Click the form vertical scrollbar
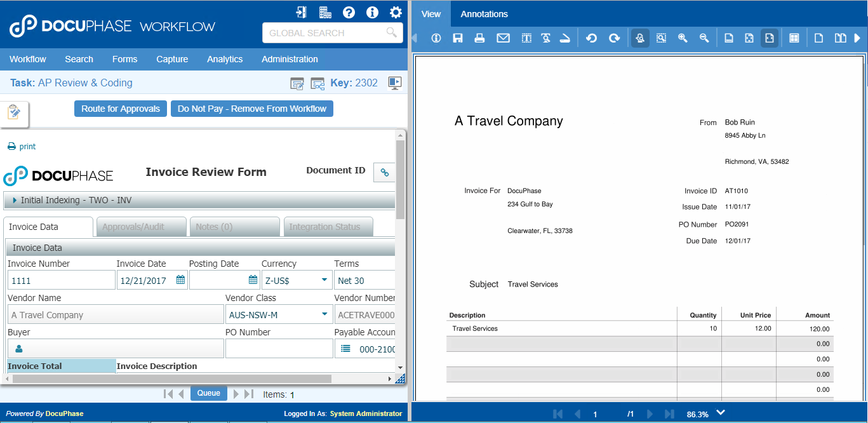This screenshot has width=868, height=423. 400,180
